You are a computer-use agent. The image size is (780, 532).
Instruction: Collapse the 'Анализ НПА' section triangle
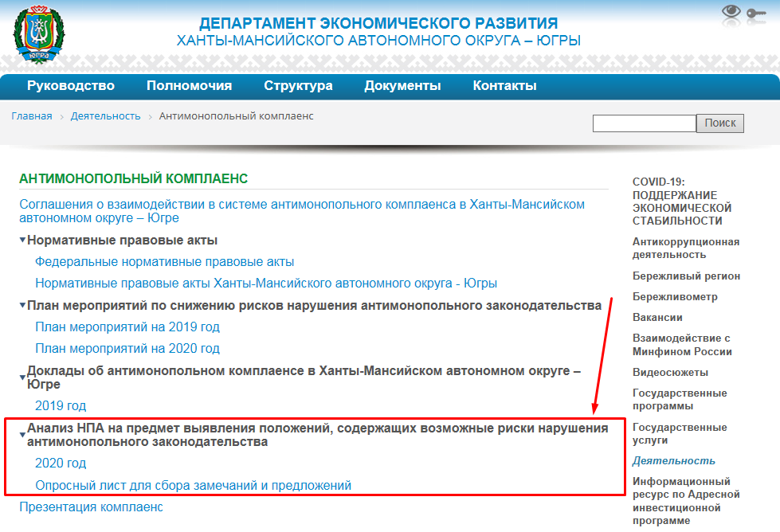(22, 435)
